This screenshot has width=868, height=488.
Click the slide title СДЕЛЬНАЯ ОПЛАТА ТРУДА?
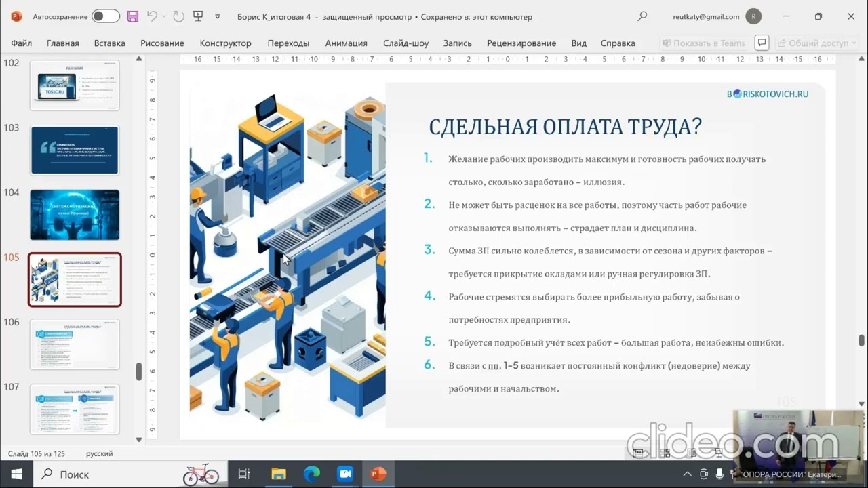tap(565, 127)
